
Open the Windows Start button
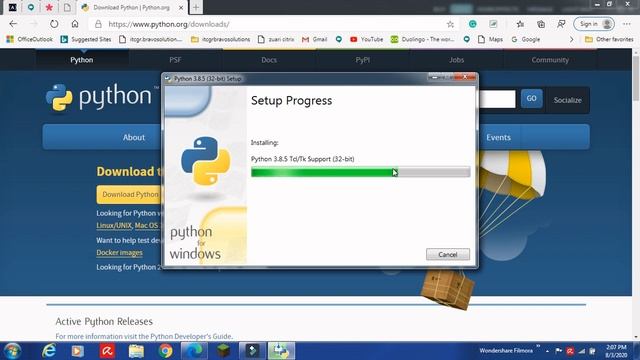pos(12,351)
